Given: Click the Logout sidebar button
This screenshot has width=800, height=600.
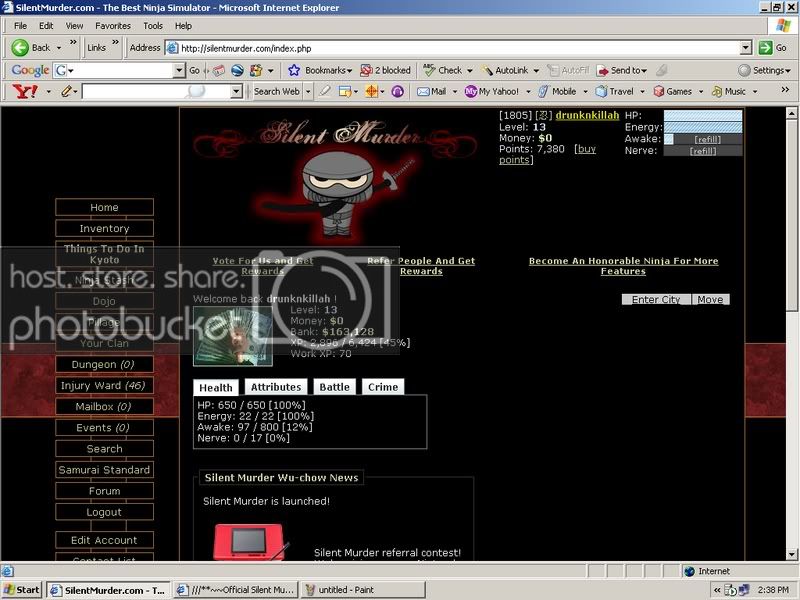Looking at the screenshot, I should [104, 512].
